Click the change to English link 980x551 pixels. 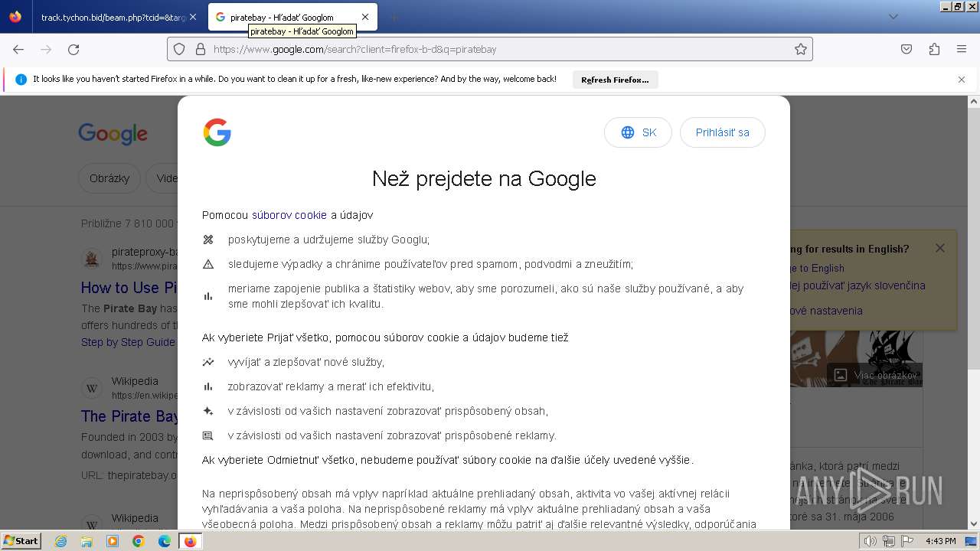816,268
